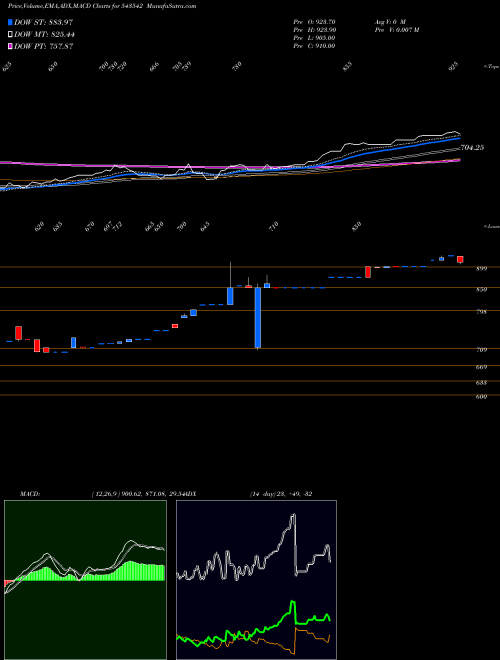Click the 859 price level label
Viewport: 500px width, 660px height.
click(481, 290)
